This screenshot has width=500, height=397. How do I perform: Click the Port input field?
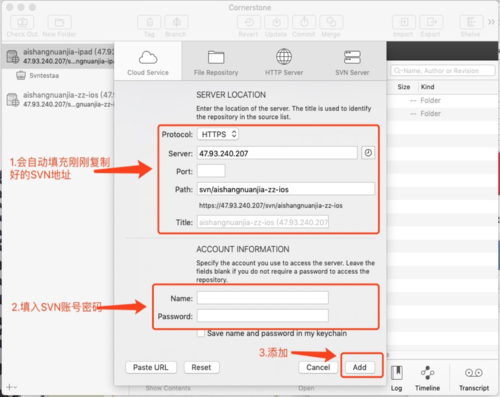pyautogui.click(x=211, y=171)
